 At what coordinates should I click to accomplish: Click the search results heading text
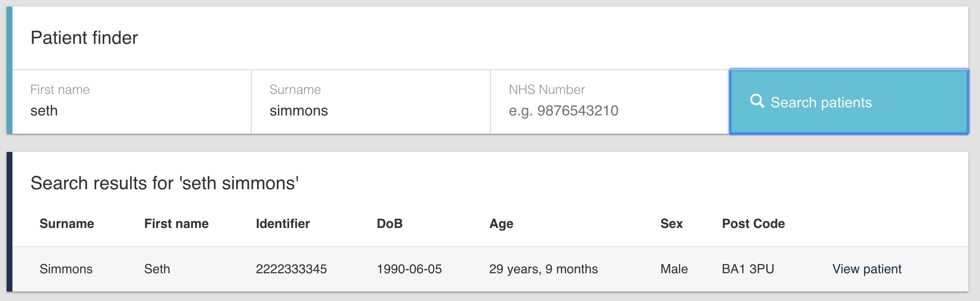click(x=164, y=183)
